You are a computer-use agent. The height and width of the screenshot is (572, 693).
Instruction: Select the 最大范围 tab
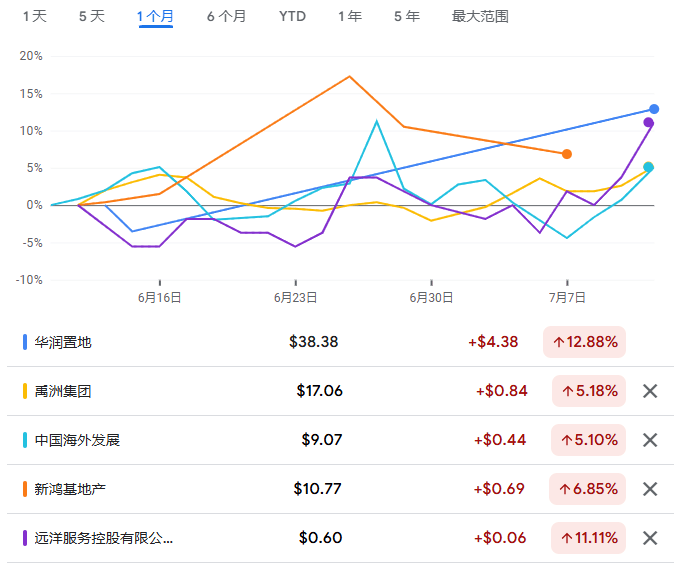click(x=480, y=16)
